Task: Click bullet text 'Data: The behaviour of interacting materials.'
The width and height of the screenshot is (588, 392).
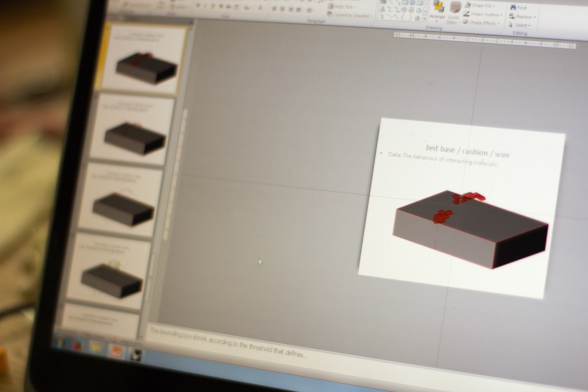Action: (x=443, y=159)
